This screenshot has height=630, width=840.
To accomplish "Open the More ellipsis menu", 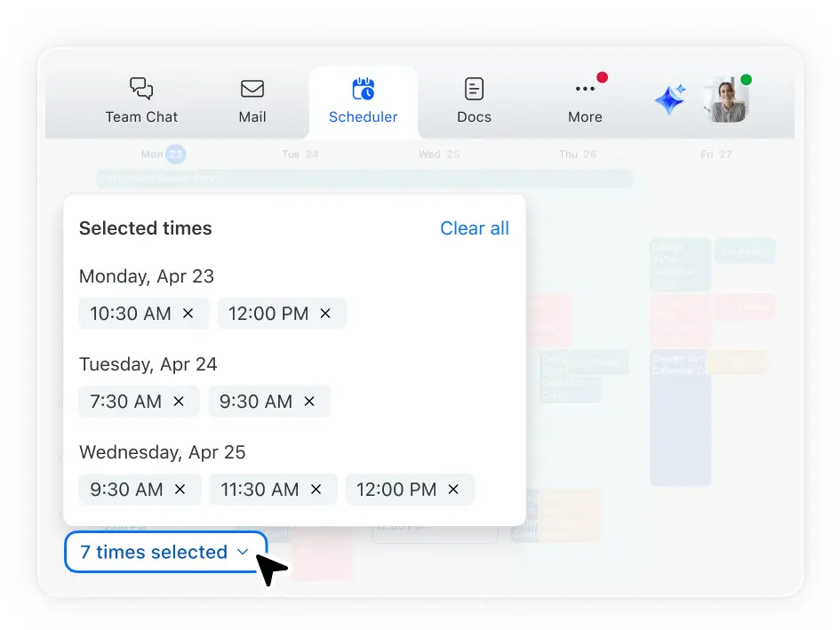I will (x=585, y=89).
